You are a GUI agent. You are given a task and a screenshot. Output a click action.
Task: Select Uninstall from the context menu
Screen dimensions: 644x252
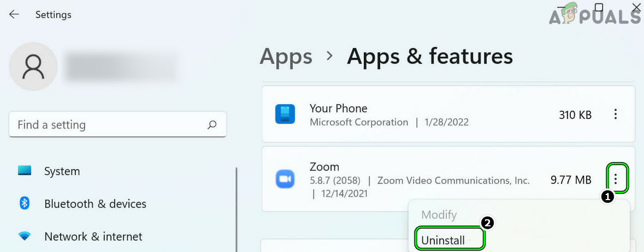[x=443, y=240]
